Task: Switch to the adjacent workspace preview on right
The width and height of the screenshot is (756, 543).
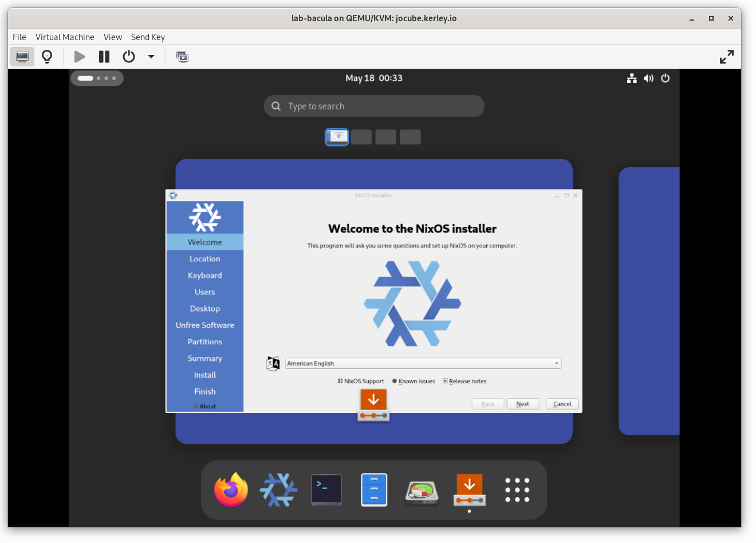Action: point(649,301)
